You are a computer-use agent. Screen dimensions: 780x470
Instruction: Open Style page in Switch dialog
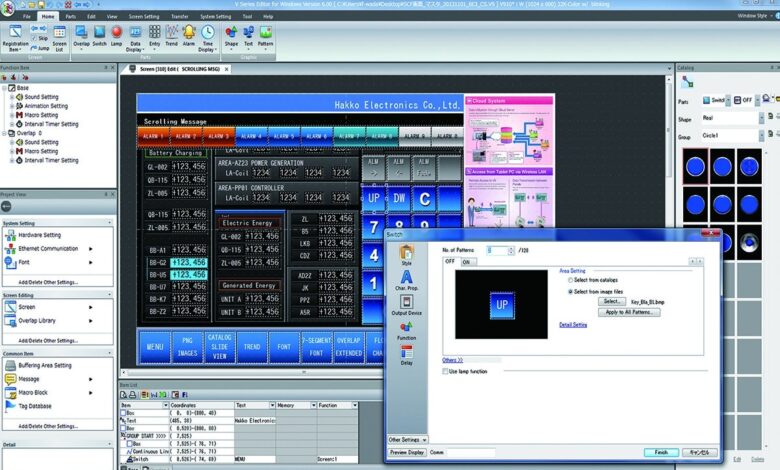pyautogui.click(x=406, y=255)
